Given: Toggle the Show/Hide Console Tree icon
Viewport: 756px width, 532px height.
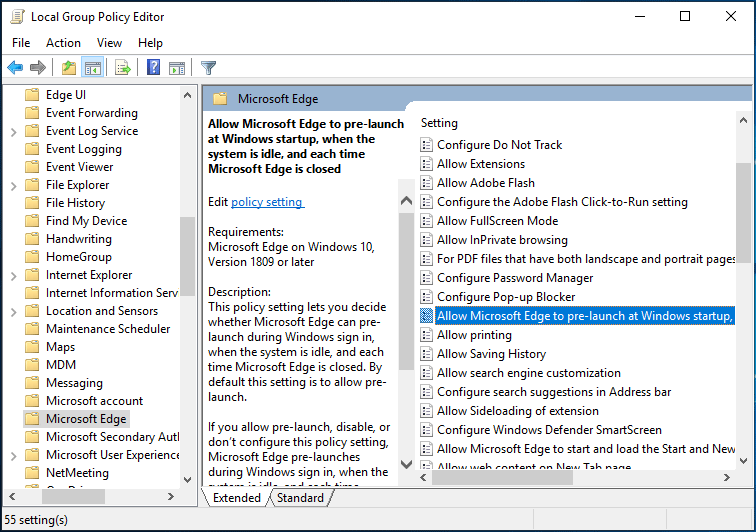Looking at the screenshot, I should [x=93, y=68].
